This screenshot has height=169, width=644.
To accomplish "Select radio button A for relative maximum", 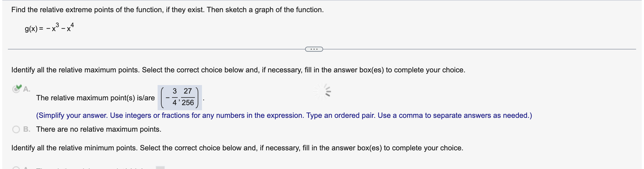I will click(x=16, y=89).
